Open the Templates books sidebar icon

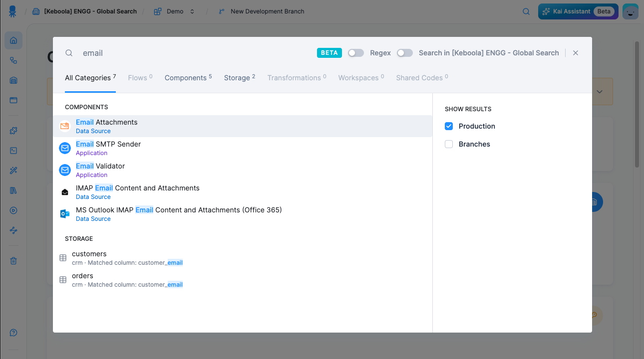click(x=13, y=190)
